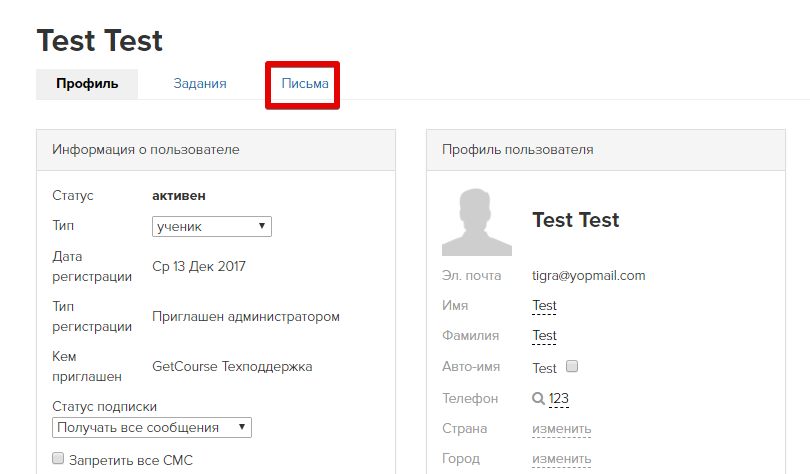Click the Информация о пользователе panel header

[216, 150]
